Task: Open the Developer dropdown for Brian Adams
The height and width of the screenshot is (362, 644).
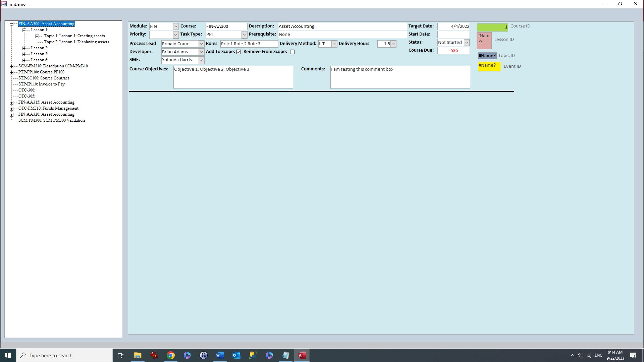Action: pyautogui.click(x=201, y=52)
